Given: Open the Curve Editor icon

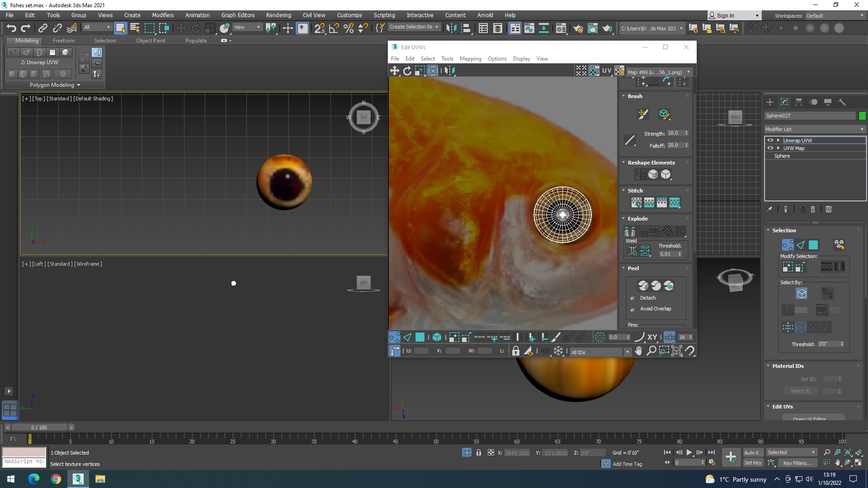Looking at the screenshot, I should point(529,28).
